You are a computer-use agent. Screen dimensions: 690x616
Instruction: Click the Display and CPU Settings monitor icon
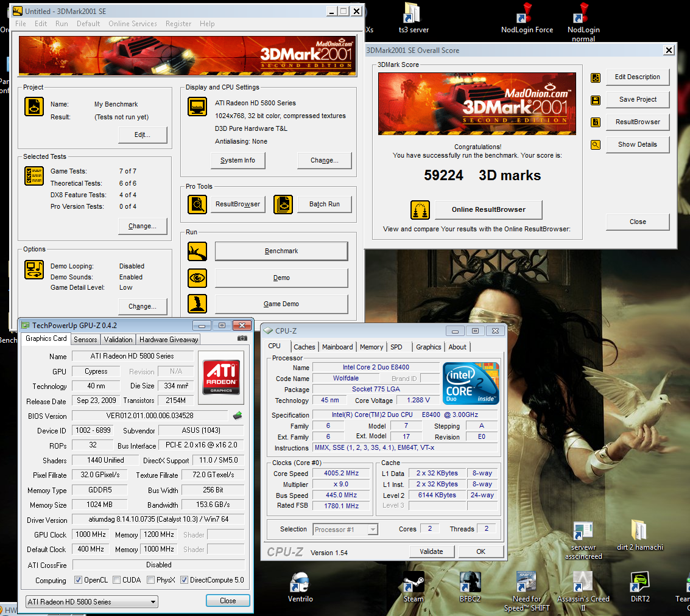click(197, 107)
